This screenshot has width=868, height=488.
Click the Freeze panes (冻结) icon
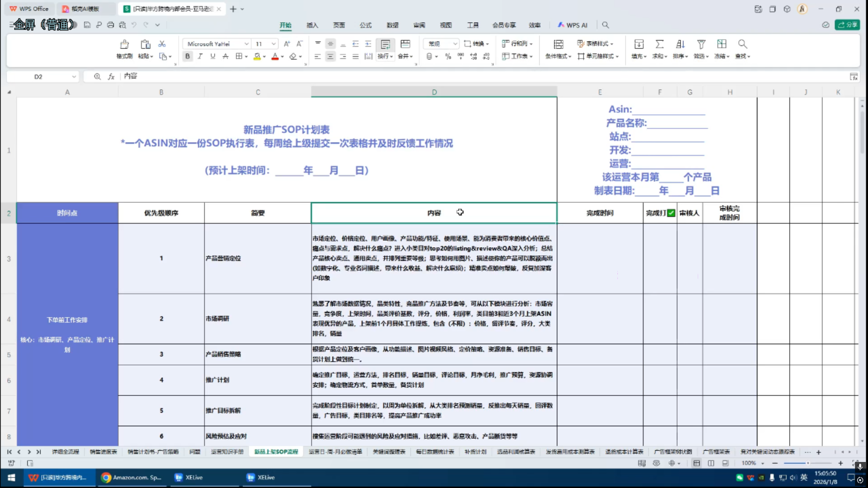(722, 44)
